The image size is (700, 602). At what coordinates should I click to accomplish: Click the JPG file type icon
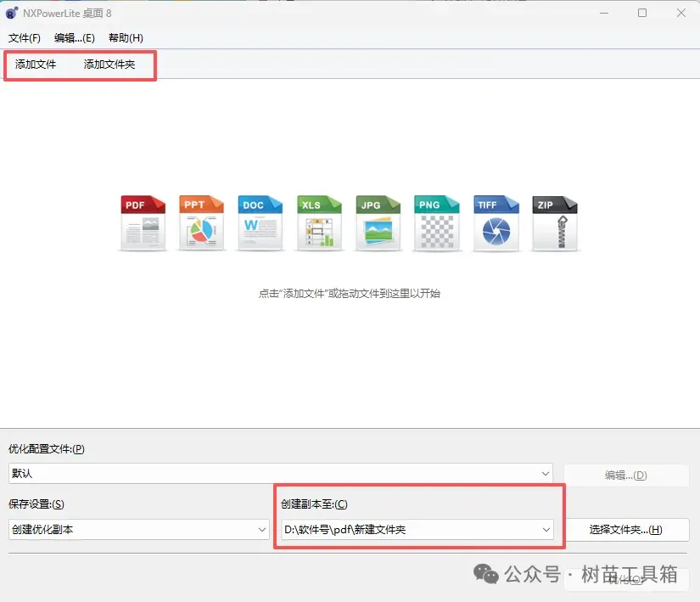click(378, 222)
